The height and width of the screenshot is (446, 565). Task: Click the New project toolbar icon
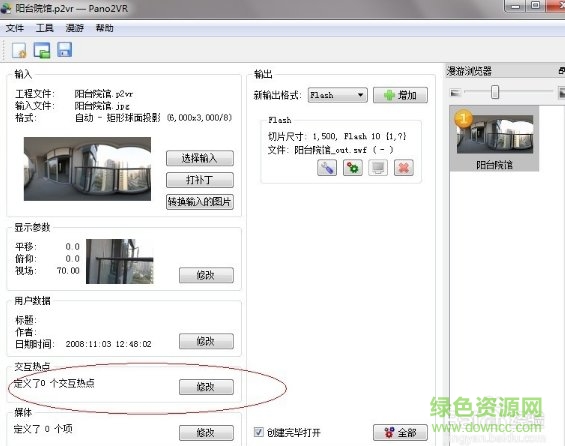click(x=19, y=50)
